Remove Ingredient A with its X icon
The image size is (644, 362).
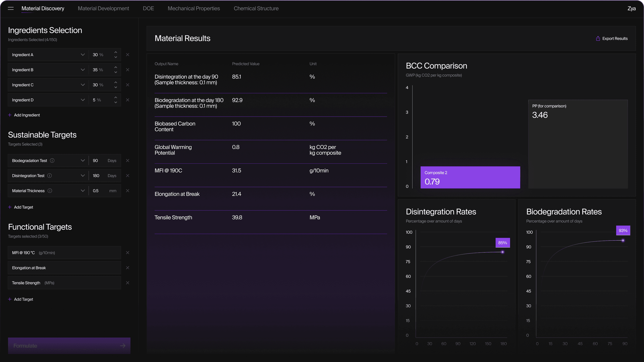128,55
